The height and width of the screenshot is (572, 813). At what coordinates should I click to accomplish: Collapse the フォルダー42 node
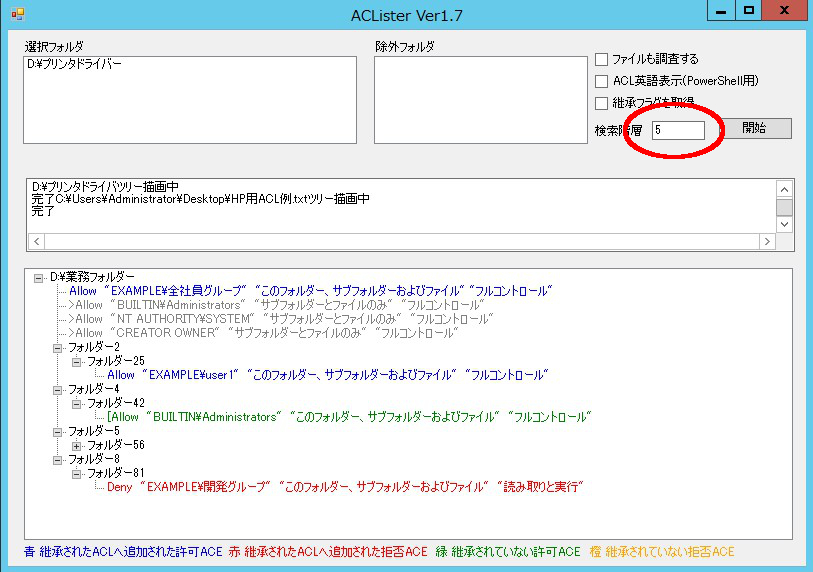pyautogui.click(x=76, y=404)
